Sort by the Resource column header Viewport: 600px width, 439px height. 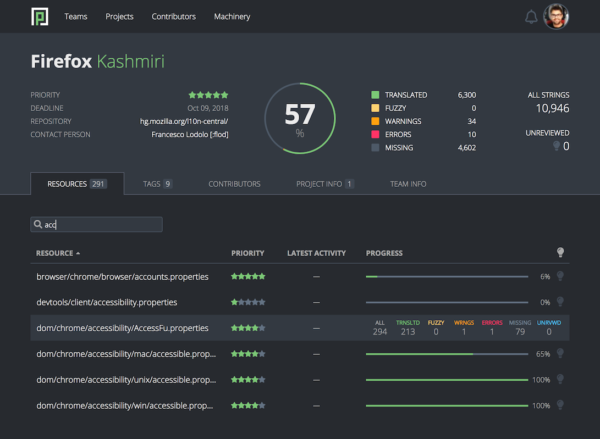point(58,253)
